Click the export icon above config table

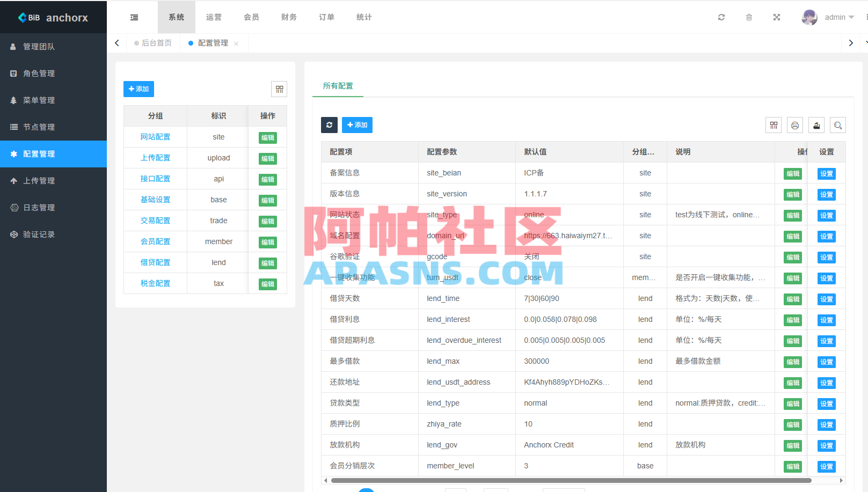coord(816,125)
